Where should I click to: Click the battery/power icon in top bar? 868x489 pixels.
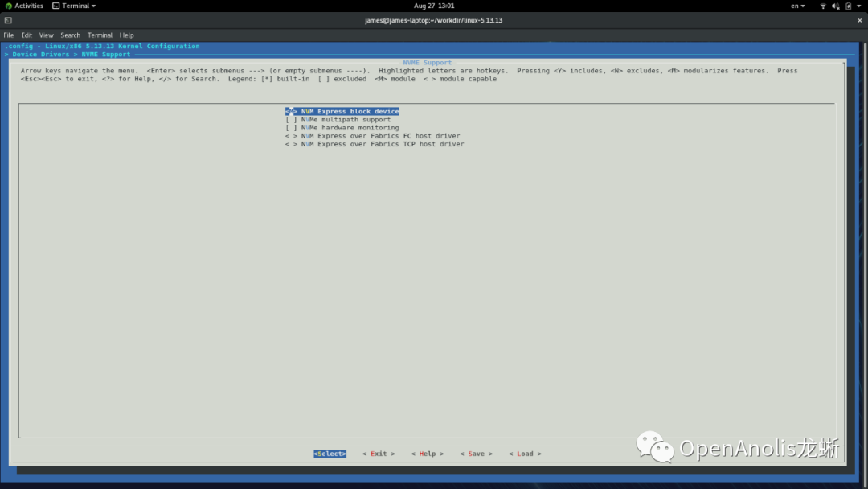click(x=848, y=6)
